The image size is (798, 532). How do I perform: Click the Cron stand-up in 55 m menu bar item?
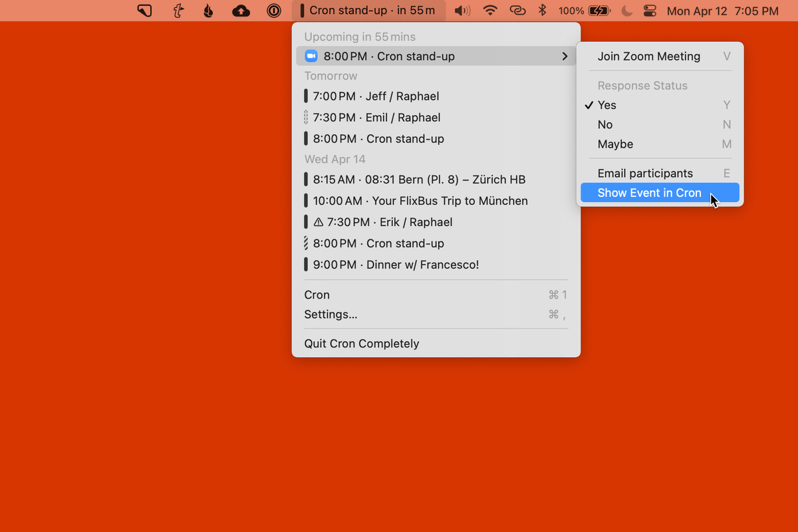click(x=368, y=11)
